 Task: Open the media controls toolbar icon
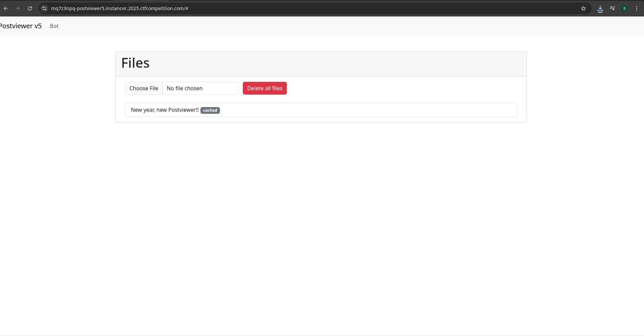click(612, 8)
